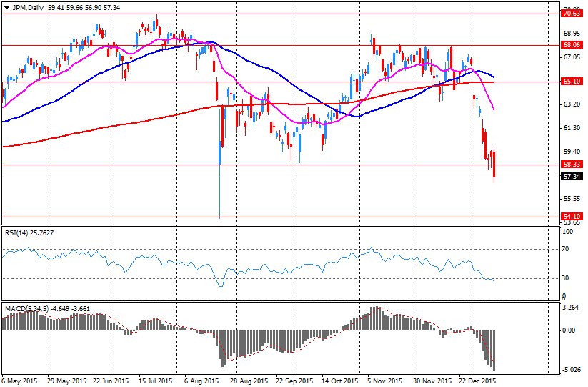Click the MACD -5.026 axis value
Image resolution: width=588 pixels, height=387 pixels.
pos(570,370)
